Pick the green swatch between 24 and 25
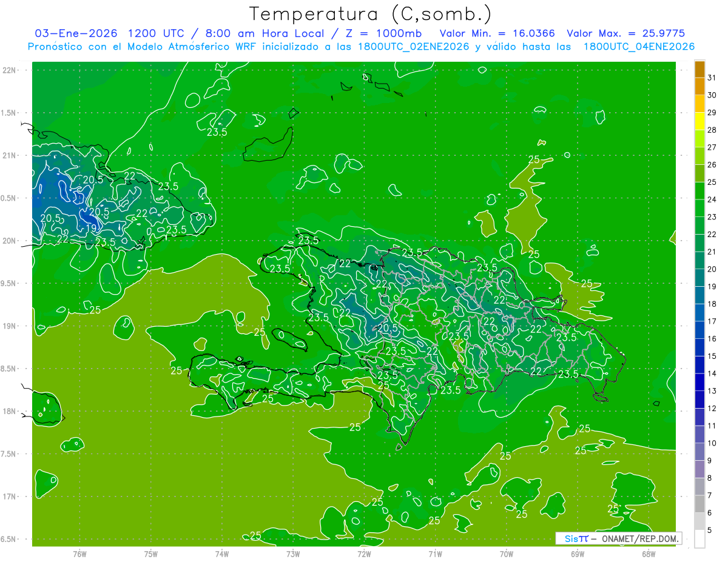 (699, 190)
